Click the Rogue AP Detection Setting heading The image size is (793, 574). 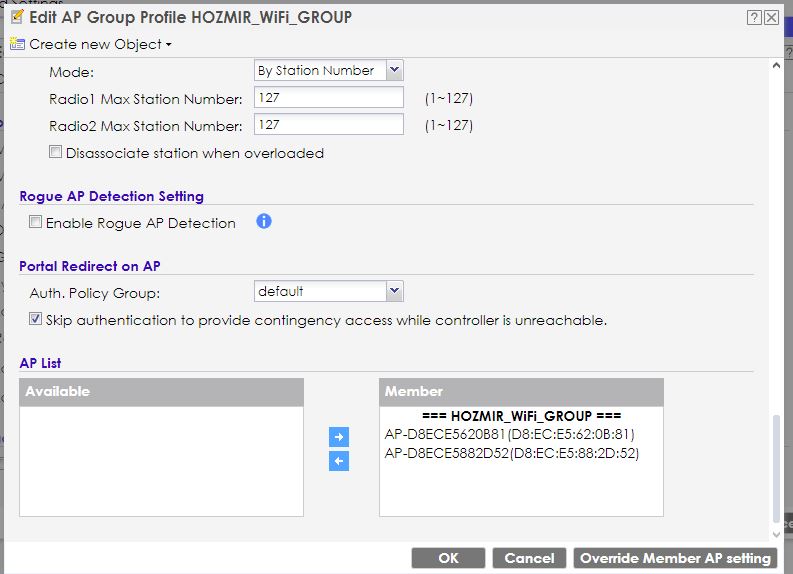[x=111, y=196]
